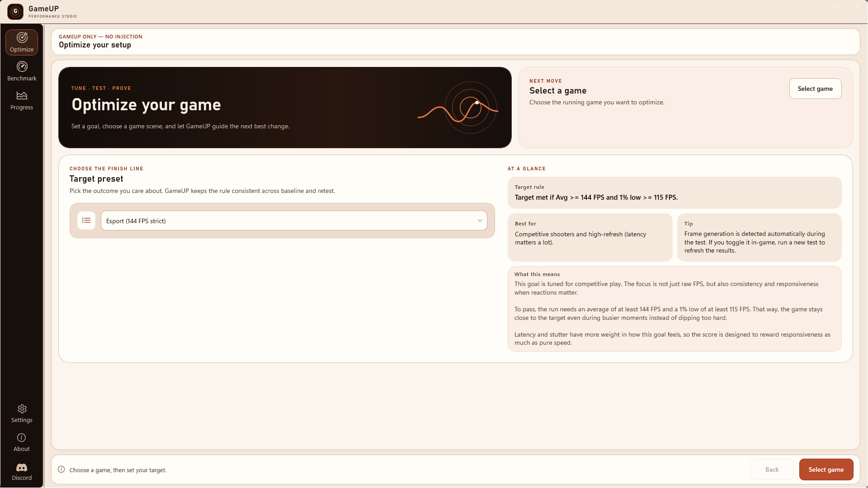Click the 'Optimize your setup' page title
868x488 pixels.
tap(95, 45)
